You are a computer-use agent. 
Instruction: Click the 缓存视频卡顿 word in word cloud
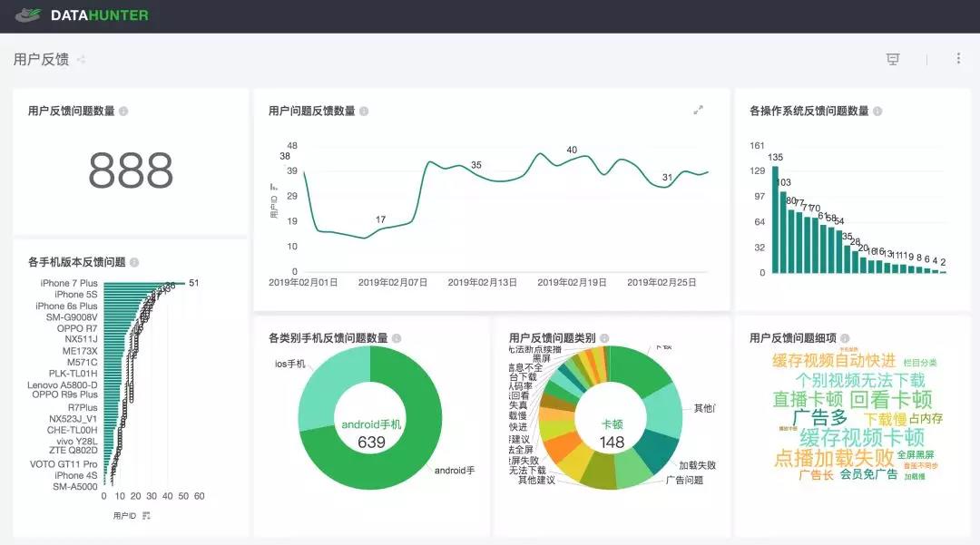862,437
